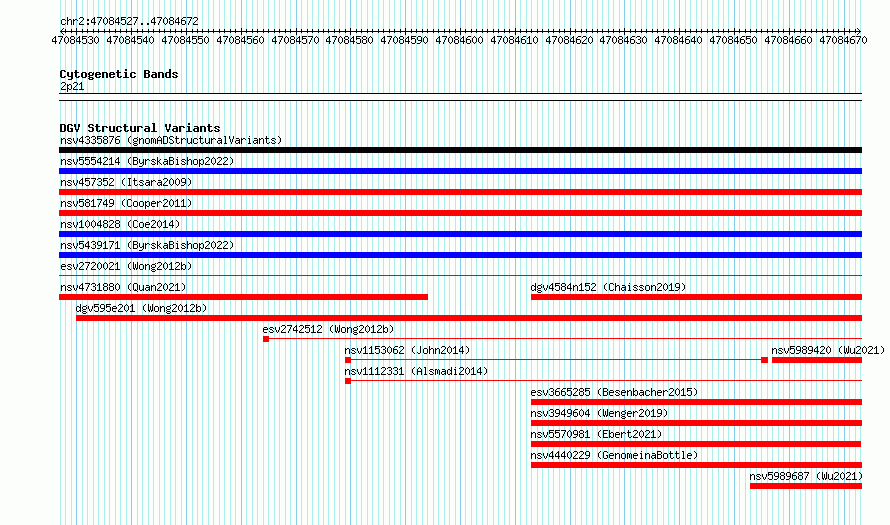
Task: Select nsv457352 (Itsara2009) variant label
Action: [126, 182]
